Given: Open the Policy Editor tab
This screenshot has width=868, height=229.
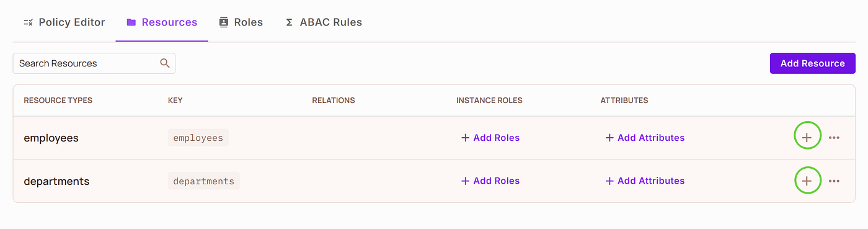Looking at the screenshot, I should (64, 22).
